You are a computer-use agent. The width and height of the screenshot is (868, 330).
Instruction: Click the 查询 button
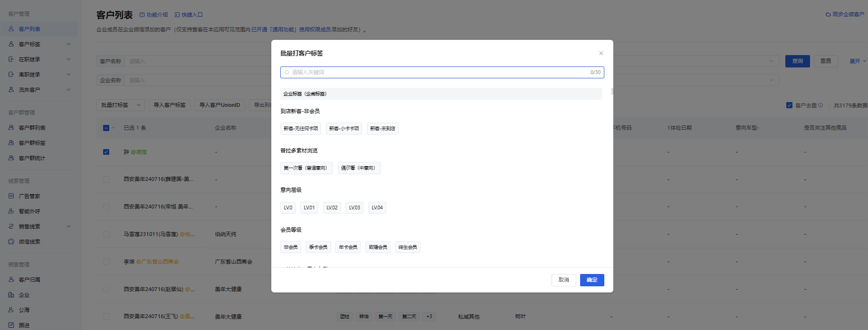pyautogui.click(x=798, y=61)
